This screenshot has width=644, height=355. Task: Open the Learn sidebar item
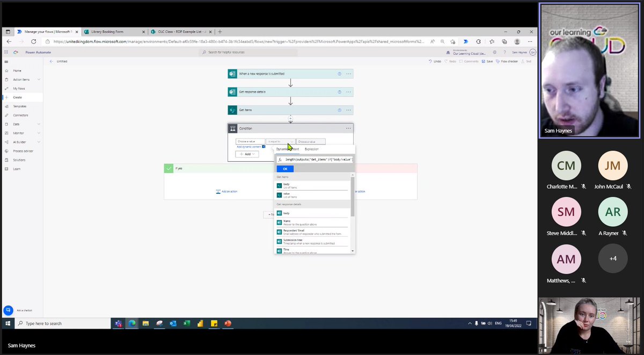pyautogui.click(x=17, y=169)
